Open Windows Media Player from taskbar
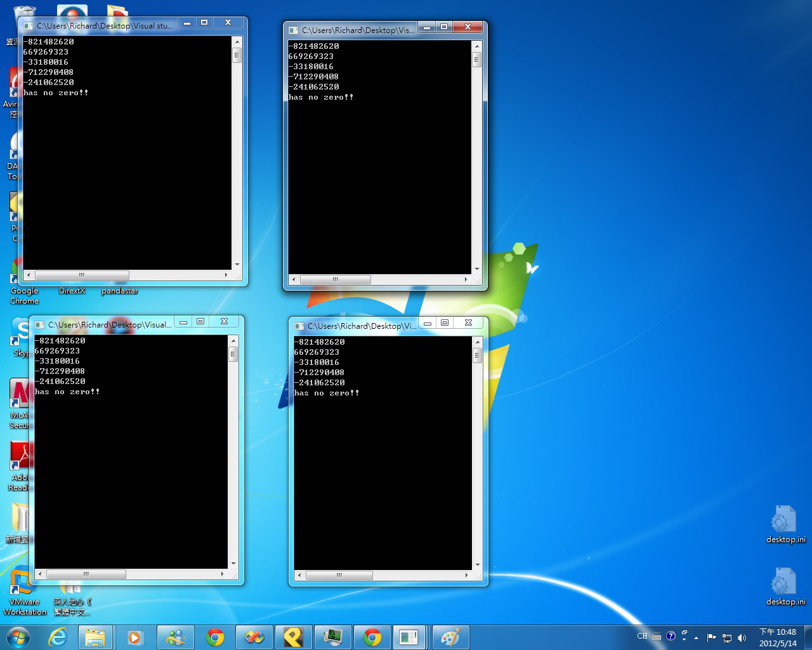Image resolution: width=812 pixels, height=650 pixels. [x=134, y=637]
